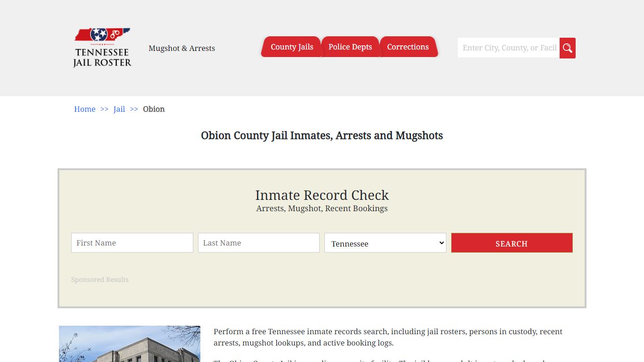The height and width of the screenshot is (362, 644).
Task: Click the Tennessee Jail Roster logo
Action: pyautogui.click(x=102, y=48)
